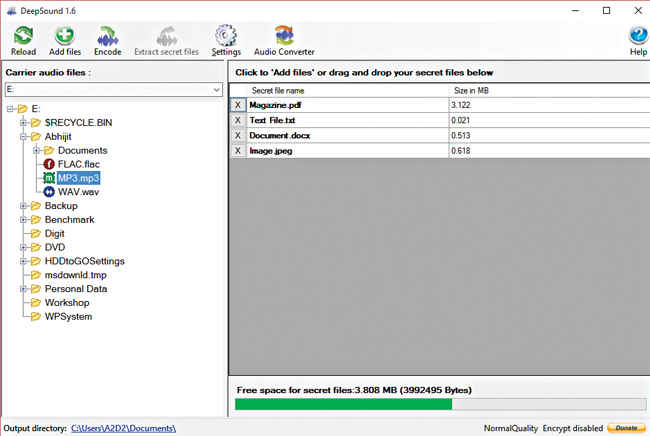Click the 0.021 size value cell
650x436 pixels.
point(550,120)
